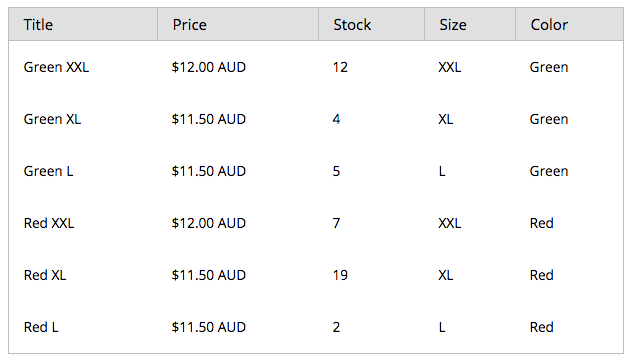The width and height of the screenshot is (631, 361).
Task: Select stock value 4 for Green XL
Action: pos(336,119)
